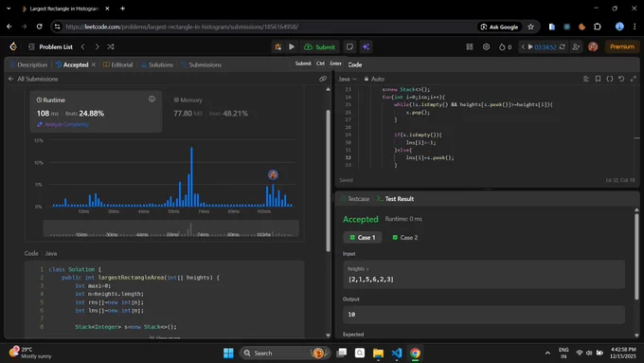The width and height of the screenshot is (644, 363).
Task: Click the Ask Google button
Action: point(499,27)
